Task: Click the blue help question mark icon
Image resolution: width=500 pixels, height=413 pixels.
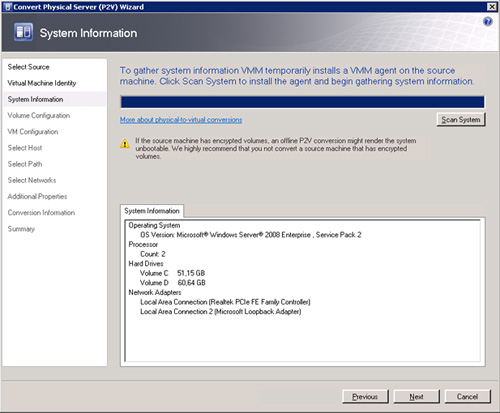Action: tap(488, 22)
